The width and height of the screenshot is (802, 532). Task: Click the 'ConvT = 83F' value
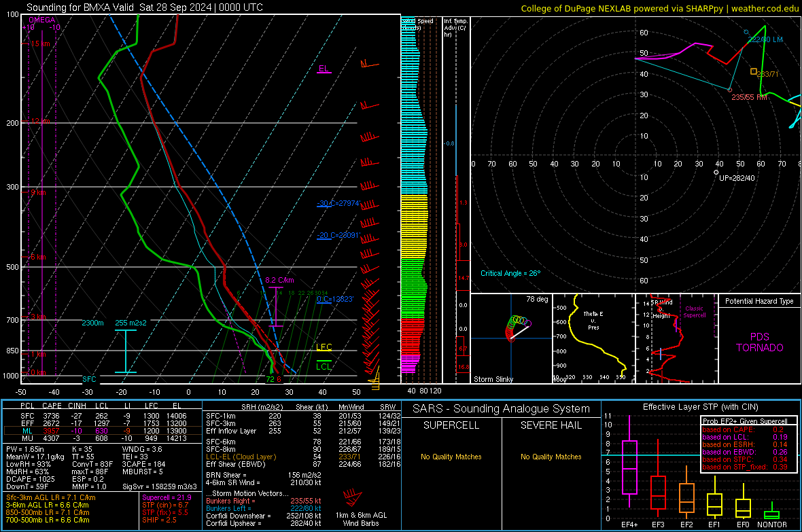point(92,464)
